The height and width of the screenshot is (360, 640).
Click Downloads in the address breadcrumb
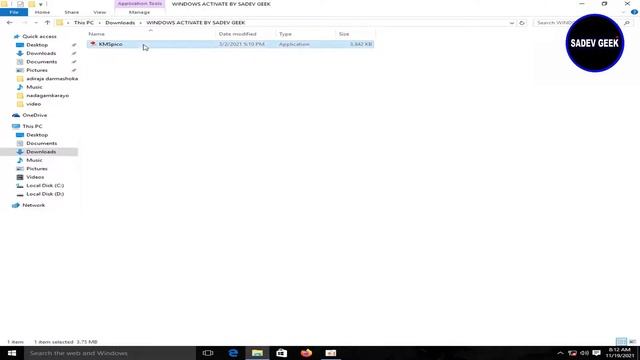click(x=120, y=23)
